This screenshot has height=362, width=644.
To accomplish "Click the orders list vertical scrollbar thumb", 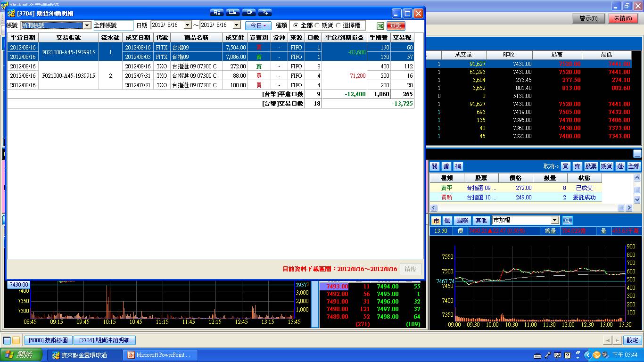I will click(637, 190).
